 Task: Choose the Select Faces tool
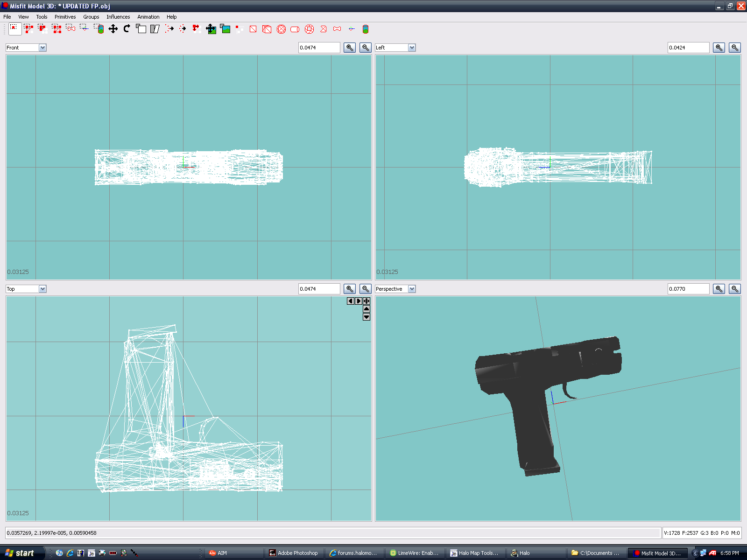28,29
